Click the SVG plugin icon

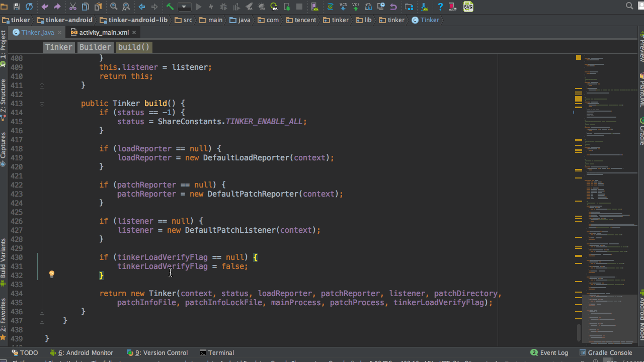click(x=468, y=7)
